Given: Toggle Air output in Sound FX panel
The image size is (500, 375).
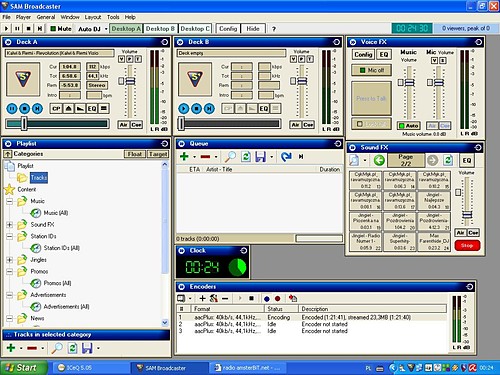Looking at the screenshot, I should click(x=461, y=233).
